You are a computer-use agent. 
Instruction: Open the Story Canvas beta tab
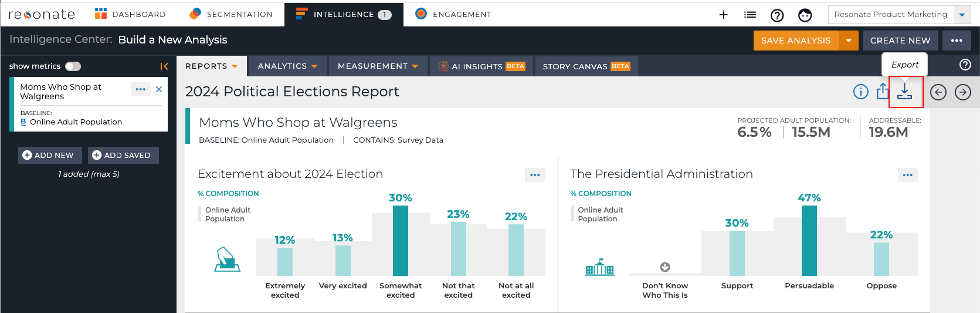point(586,66)
